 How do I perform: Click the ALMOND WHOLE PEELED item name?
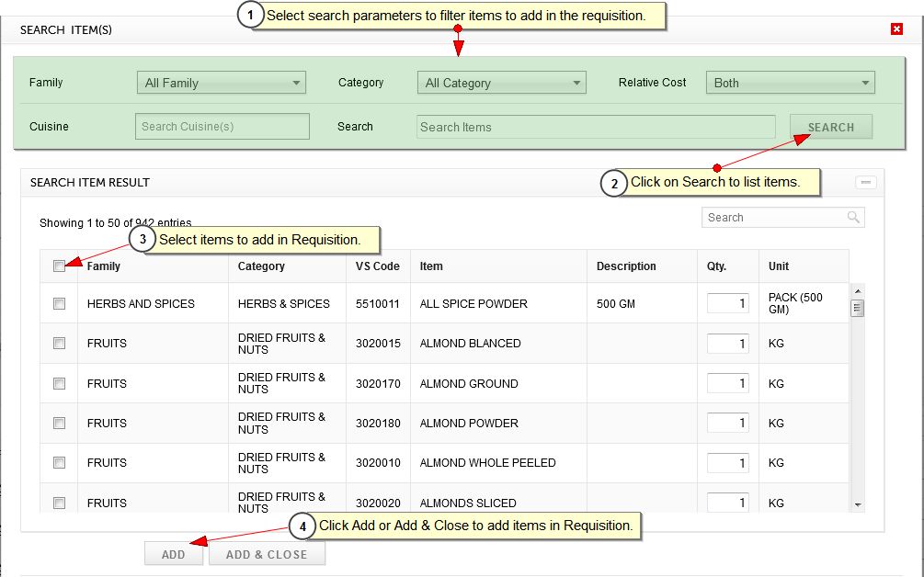(x=488, y=463)
